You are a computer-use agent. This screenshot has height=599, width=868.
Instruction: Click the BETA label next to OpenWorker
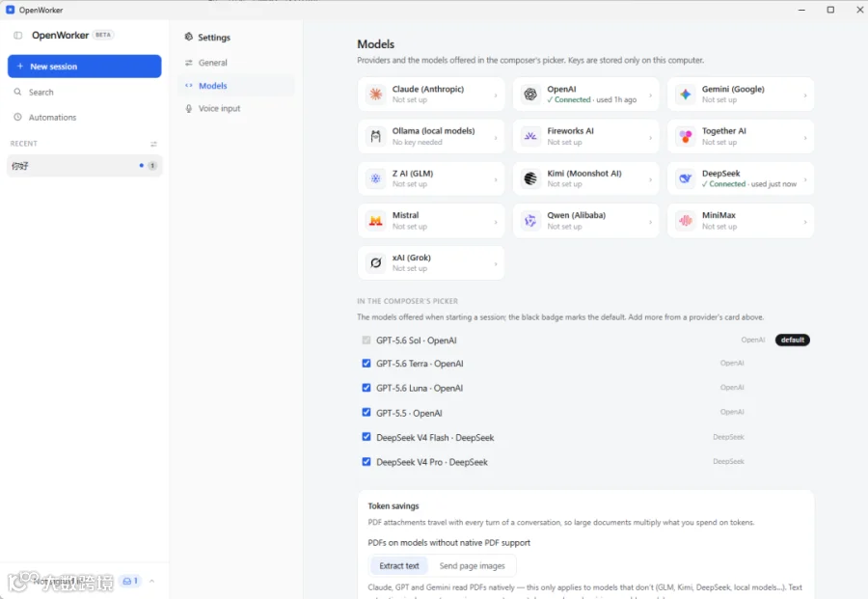(103, 35)
